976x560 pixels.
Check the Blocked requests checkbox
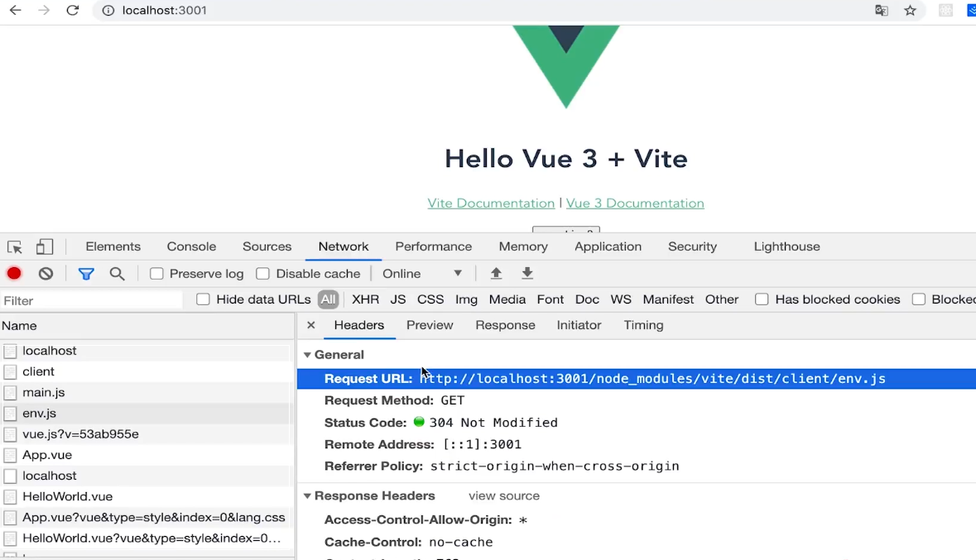[x=918, y=299]
